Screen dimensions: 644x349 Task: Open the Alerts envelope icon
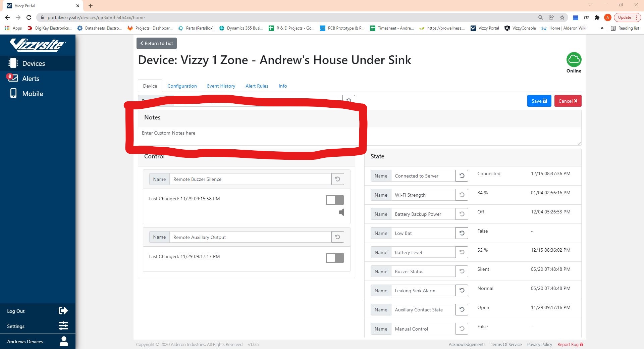(x=13, y=78)
